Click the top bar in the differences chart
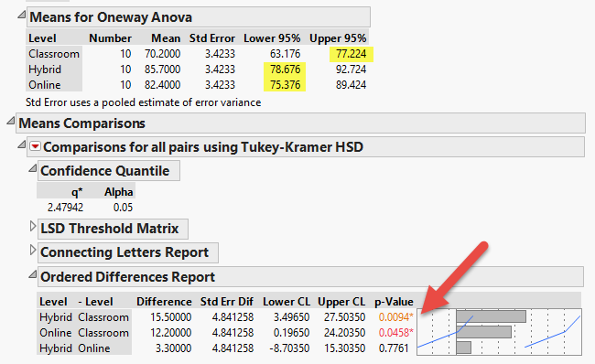The width and height of the screenshot is (595, 364). coord(491,316)
